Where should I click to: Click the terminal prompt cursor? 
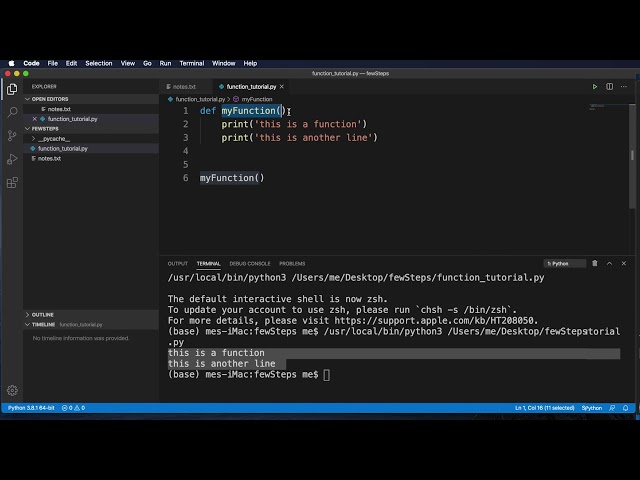[x=327, y=375]
